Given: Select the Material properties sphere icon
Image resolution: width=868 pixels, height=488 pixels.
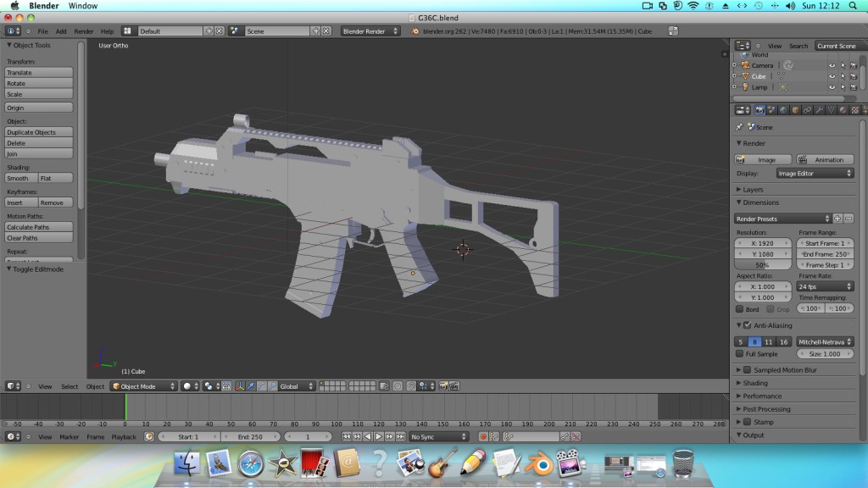Looking at the screenshot, I should point(843,110).
